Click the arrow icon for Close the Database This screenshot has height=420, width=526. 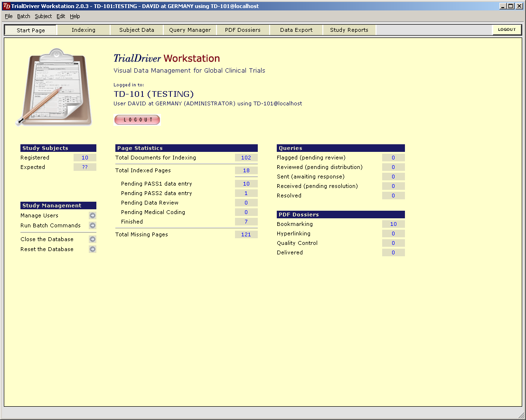click(x=93, y=239)
